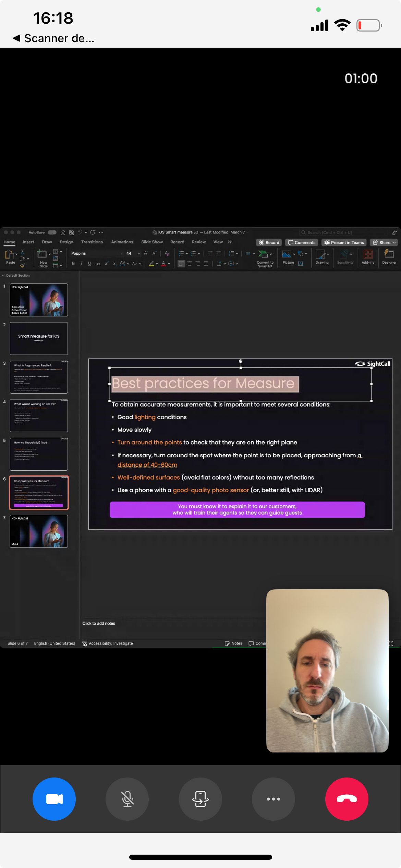Click the Paste icon
The height and width of the screenshot is (868, 401).
(9, 255)
